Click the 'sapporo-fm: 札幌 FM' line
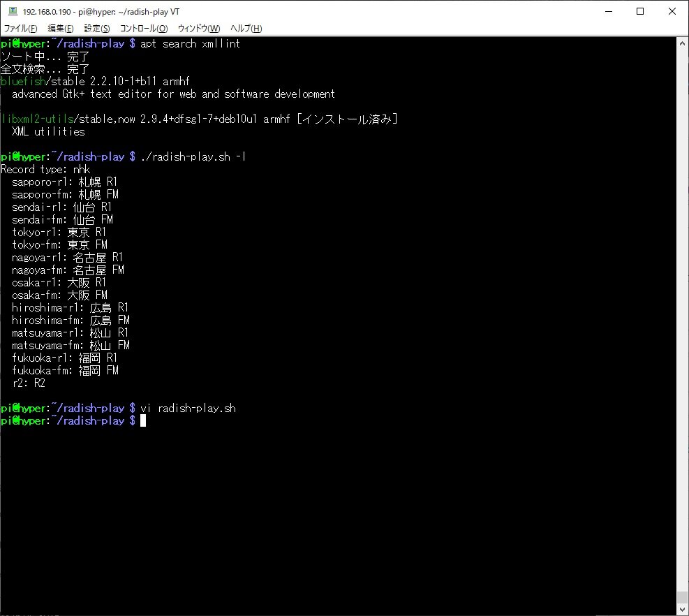 (x=65, y=194)
